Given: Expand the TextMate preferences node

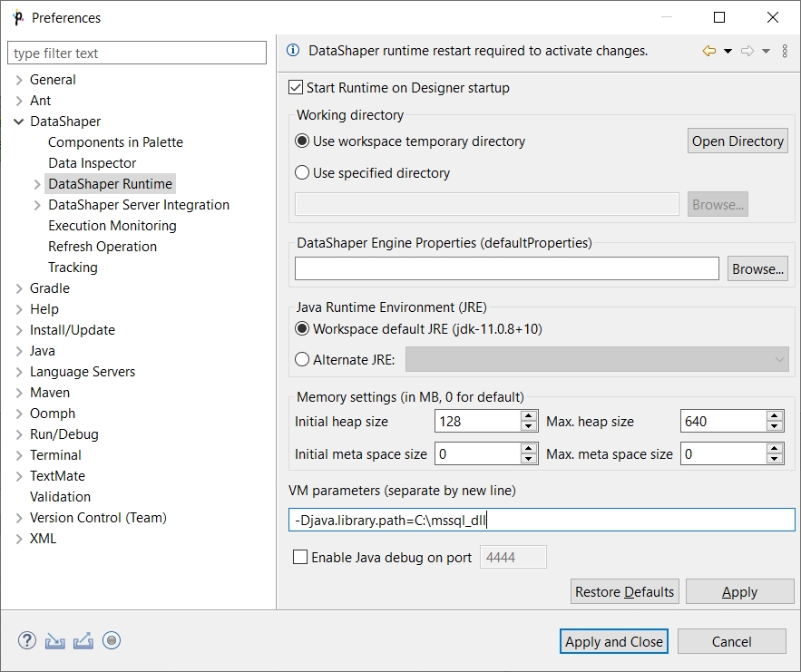Looking at the screenshot, I should (x=19, y=476).
